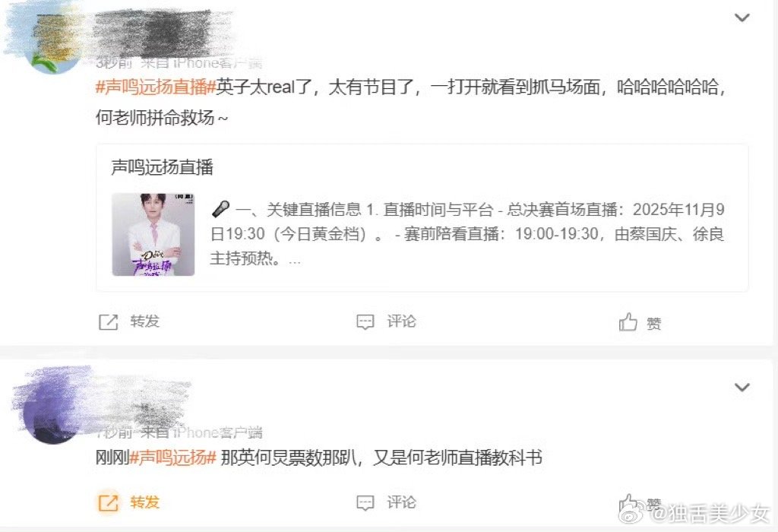Image resolution: width=778 pixels, height=532 pixels.
Task: Click 转发 label under first post
Action: (x=144, y=321)
